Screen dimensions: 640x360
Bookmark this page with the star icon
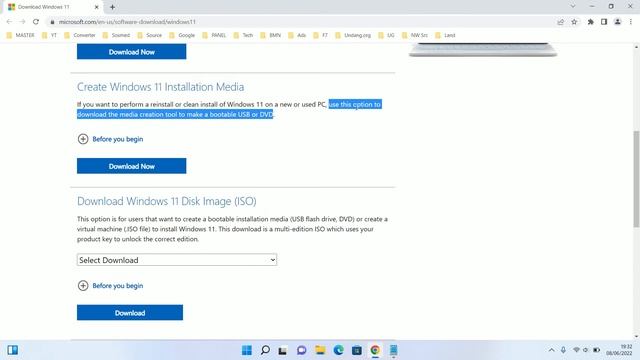tap(574, 22)
